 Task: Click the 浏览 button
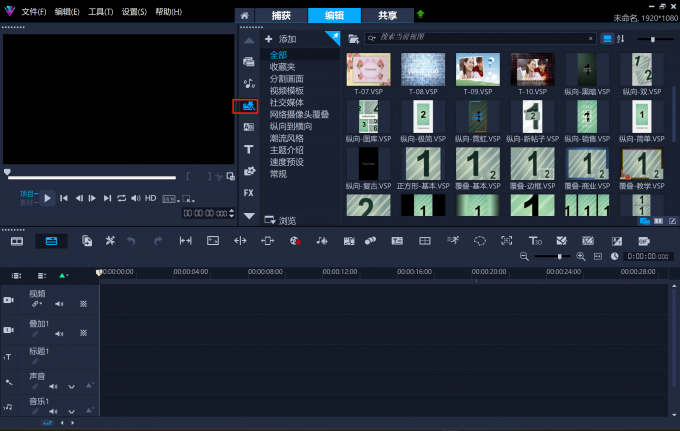point(280,220)
